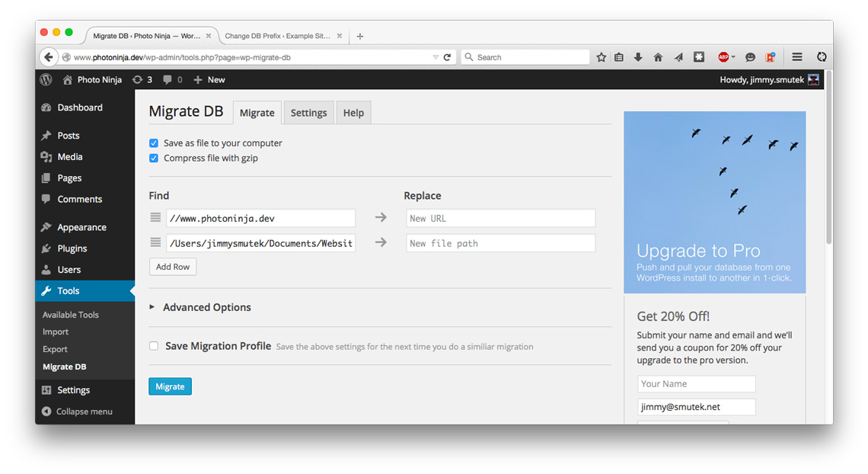Collapse the WordPress admin menu
This screenshot has height=474, width=868.
pyautogui.click(x=77, y=412)
